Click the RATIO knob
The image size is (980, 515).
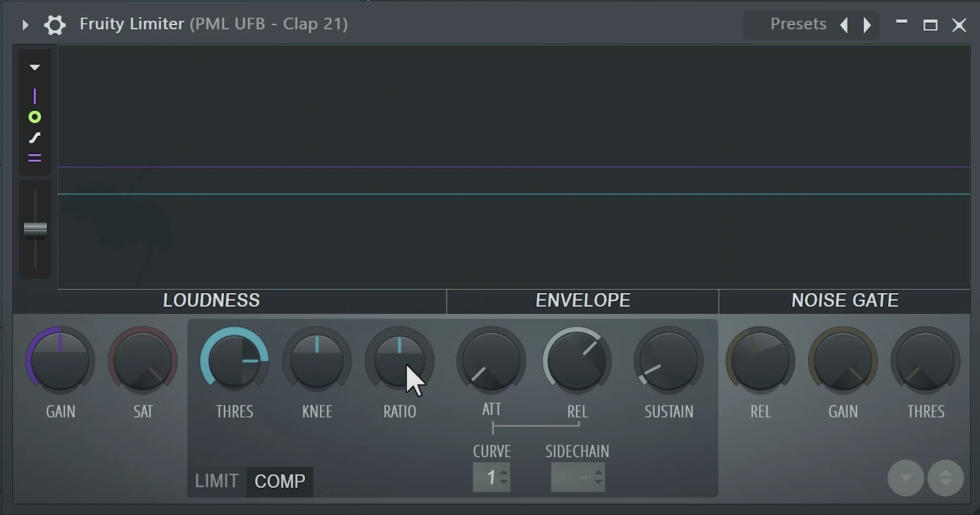pyautogui.click(x=399, y=361)
